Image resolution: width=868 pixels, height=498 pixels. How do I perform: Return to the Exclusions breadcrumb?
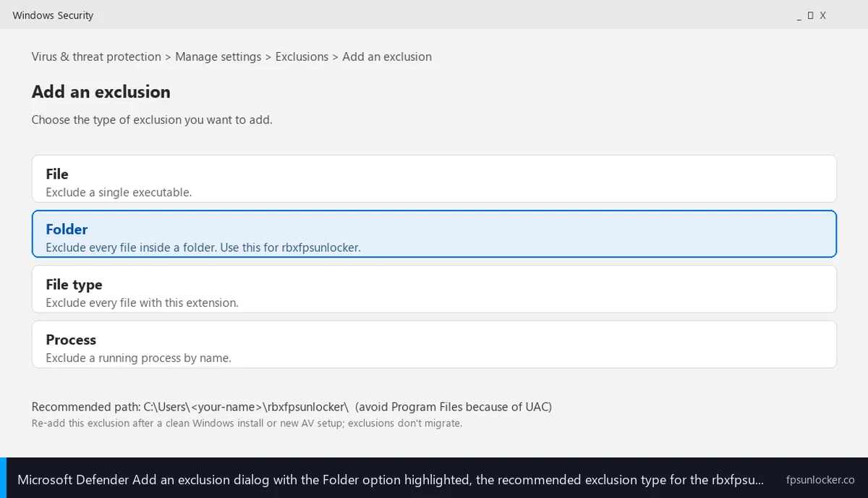click(302, 56)
